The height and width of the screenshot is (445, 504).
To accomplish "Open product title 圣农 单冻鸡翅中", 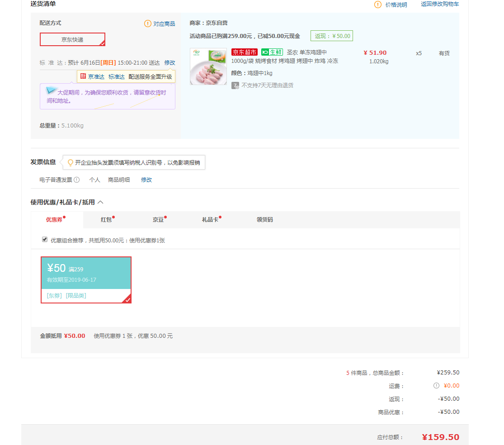I will (x=306, y=52).
